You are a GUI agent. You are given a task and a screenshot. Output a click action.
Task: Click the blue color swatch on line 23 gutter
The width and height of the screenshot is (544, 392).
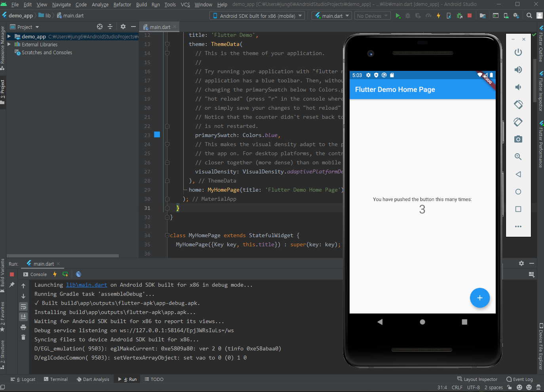pos(157,135)
